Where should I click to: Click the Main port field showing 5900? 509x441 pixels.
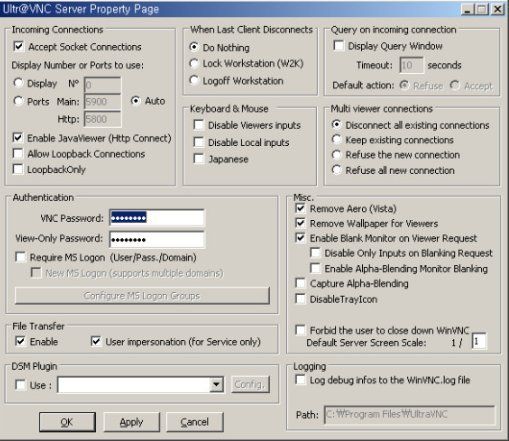(102, 101)
